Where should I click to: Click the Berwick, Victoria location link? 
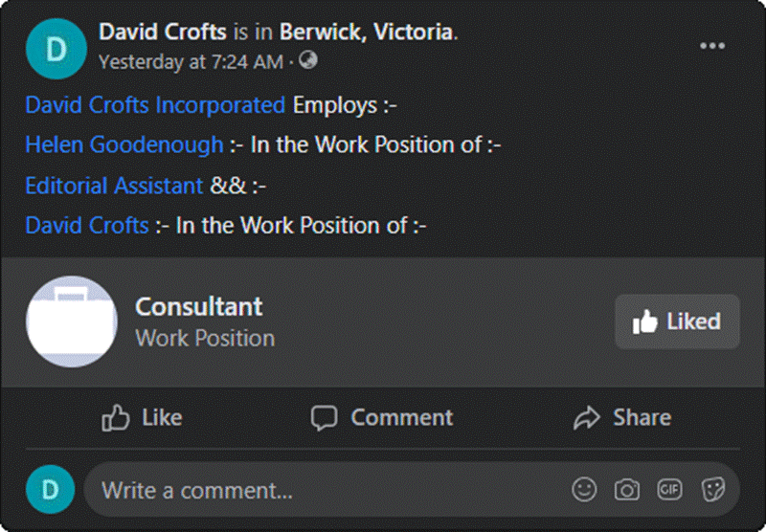(367, 33)
